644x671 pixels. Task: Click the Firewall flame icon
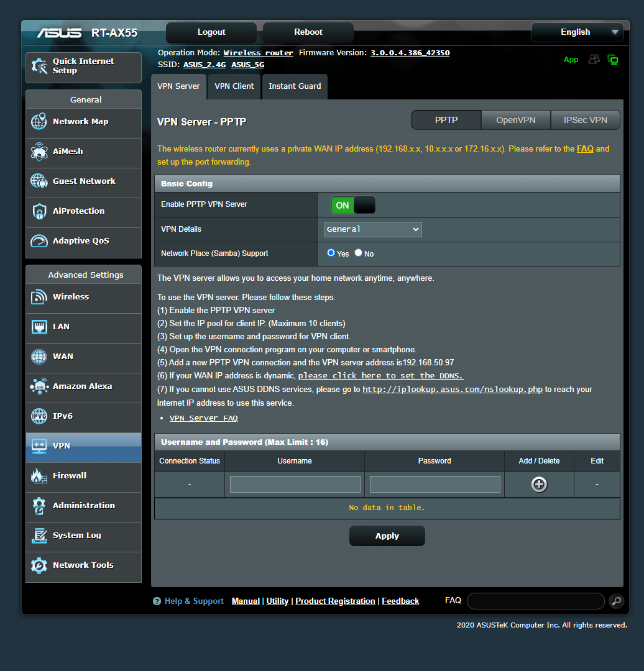coord(39,476)
